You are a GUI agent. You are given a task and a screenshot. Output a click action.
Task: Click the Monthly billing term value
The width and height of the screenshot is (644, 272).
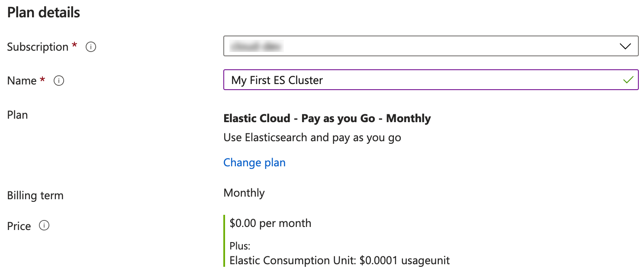pos(244,193)
